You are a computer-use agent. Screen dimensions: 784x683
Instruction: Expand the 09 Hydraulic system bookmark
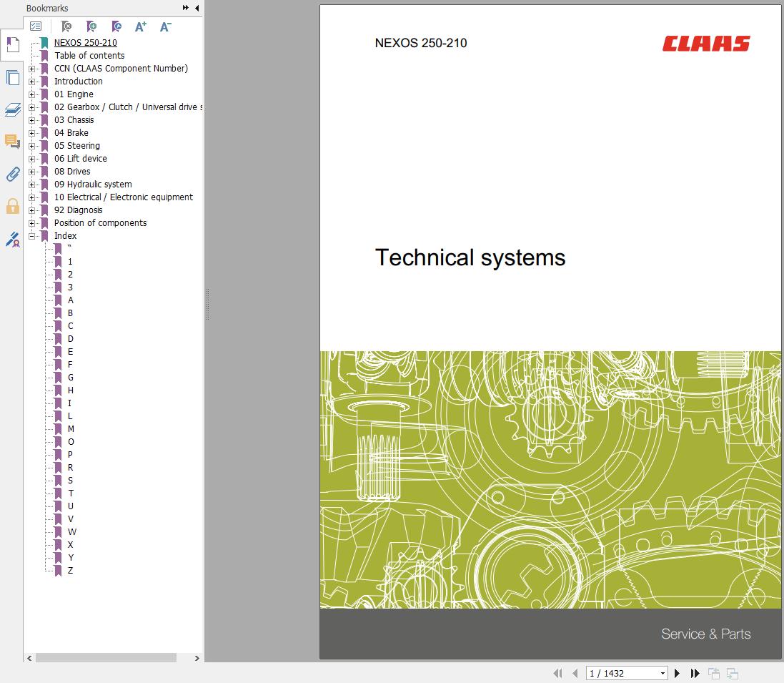[x=31, y=185]
